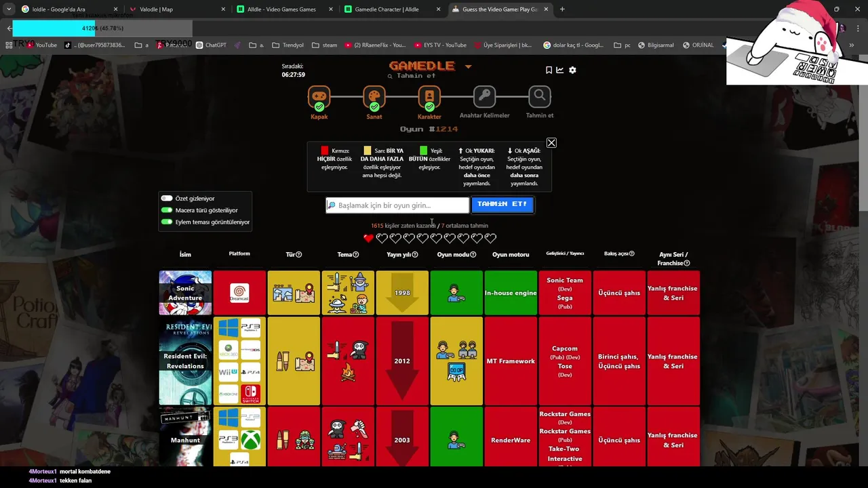
Task: Switch to the loldle Google tab
Action: point(68,9)
